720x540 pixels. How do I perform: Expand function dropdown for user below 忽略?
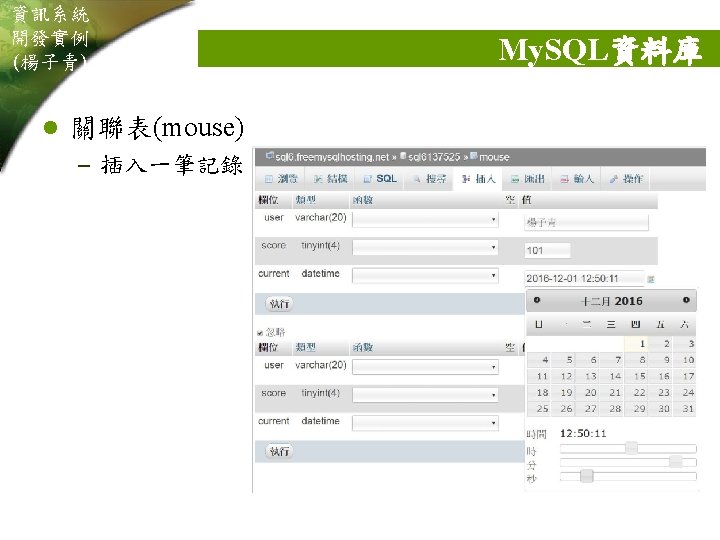tap(425, 367)
